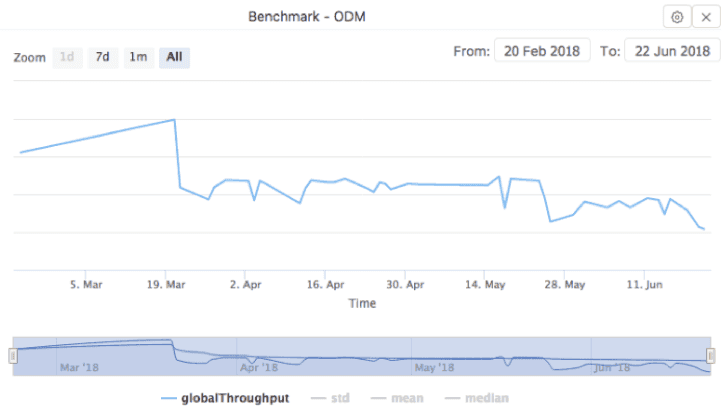Image resolution: width=725 pixels, height=414 pixels.
Task: Edit the From date field
Action: (x=542, y=50)
